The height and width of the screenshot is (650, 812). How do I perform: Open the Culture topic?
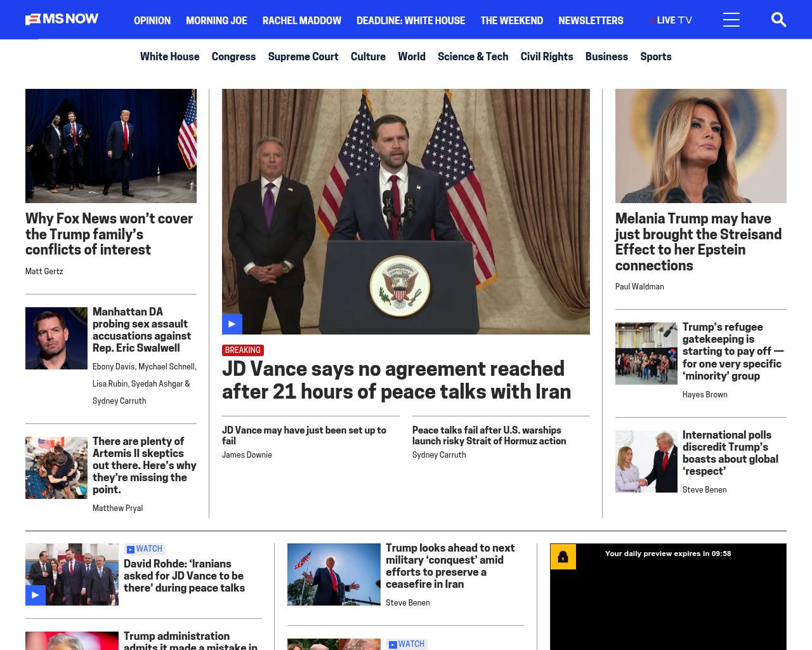click(x=368, y=56)
